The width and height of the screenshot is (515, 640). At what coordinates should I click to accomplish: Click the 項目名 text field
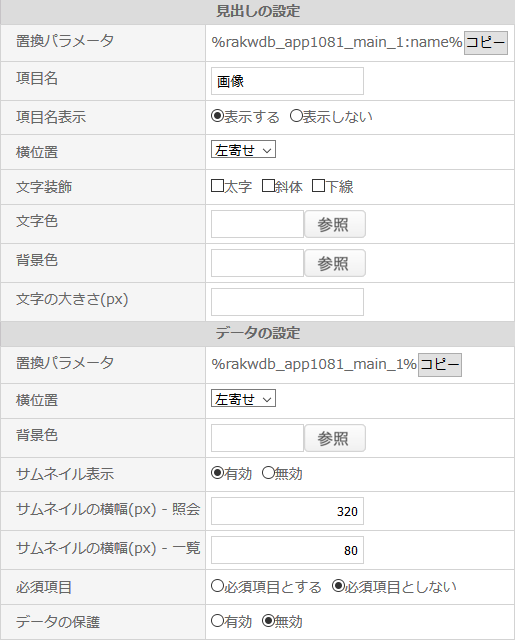point(287,81)
